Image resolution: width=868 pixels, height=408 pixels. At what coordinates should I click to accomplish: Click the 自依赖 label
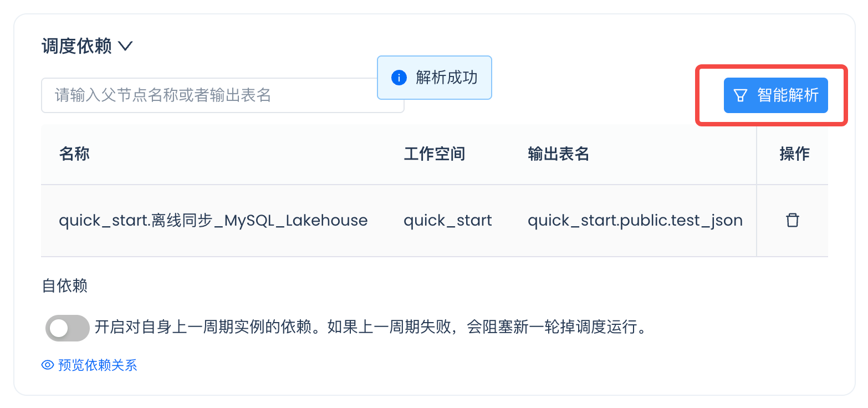(65, 286)
